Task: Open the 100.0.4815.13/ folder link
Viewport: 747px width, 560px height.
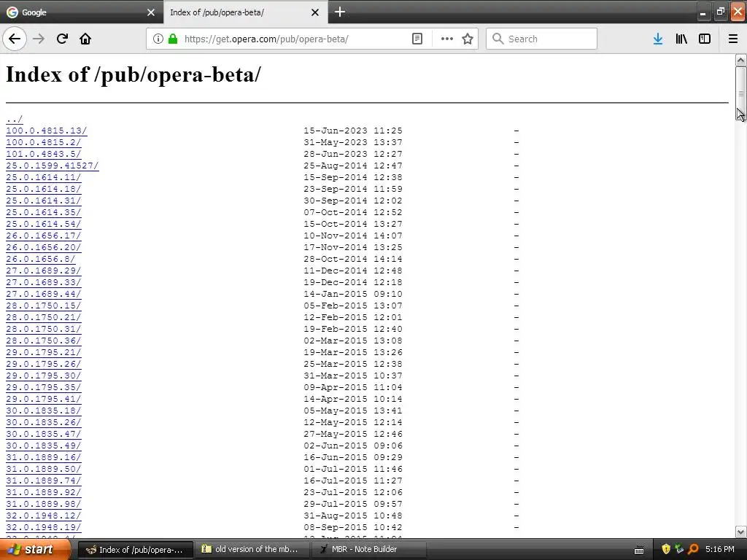Action: [46, 131]
